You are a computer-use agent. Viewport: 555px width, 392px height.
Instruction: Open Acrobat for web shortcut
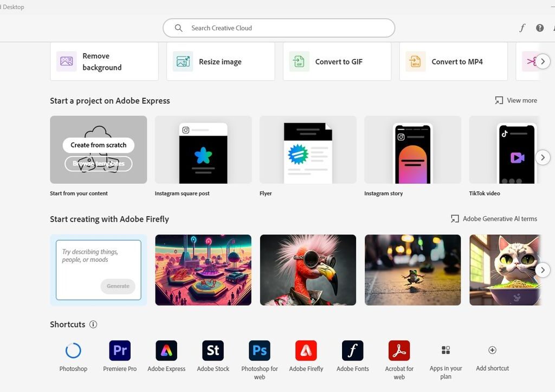click(x=399, y=351)
